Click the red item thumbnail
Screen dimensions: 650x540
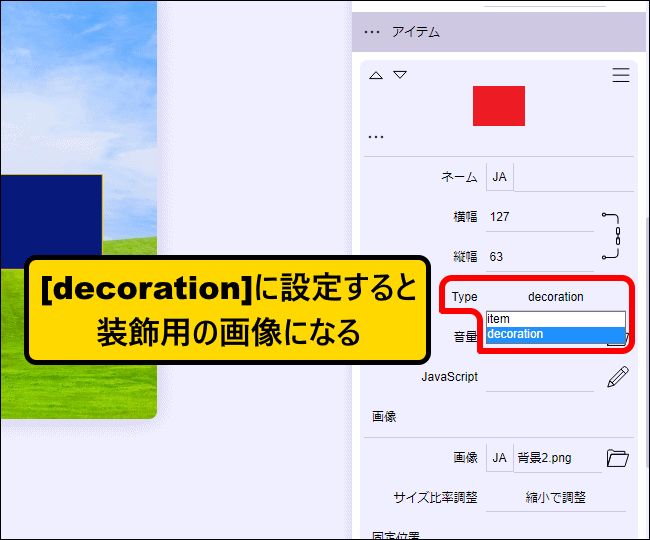coord(498,105)
